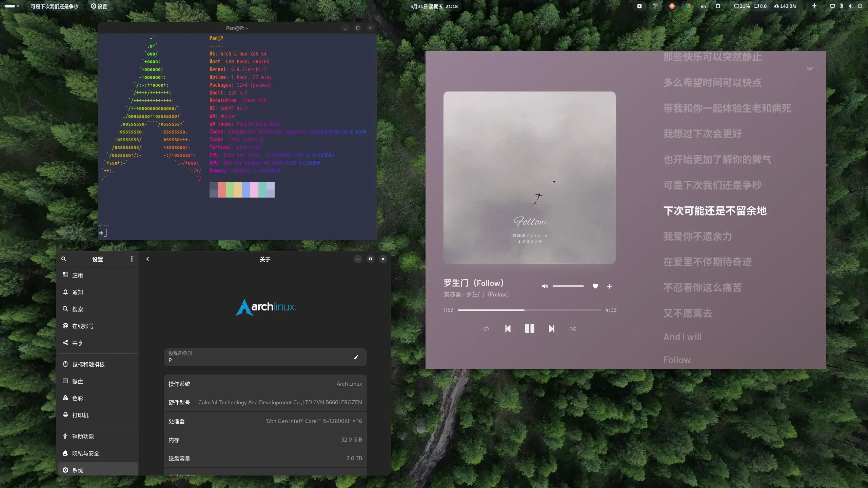Click the 操作系统 Arch Linux row
The image size is (868, 488).
[x=265, y=384]
